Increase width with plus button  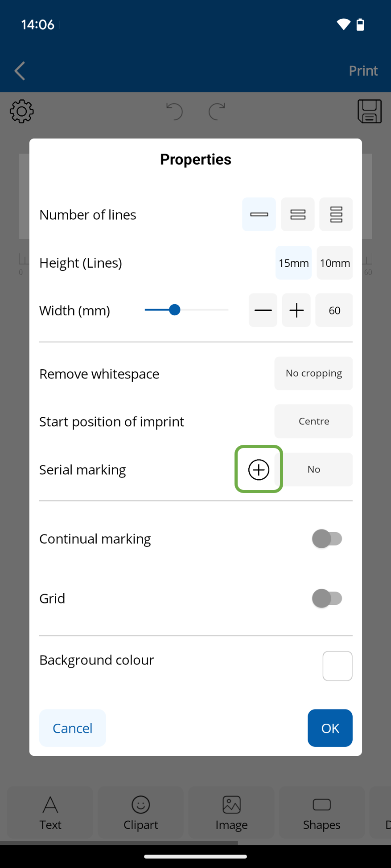[x=296, y=310]
